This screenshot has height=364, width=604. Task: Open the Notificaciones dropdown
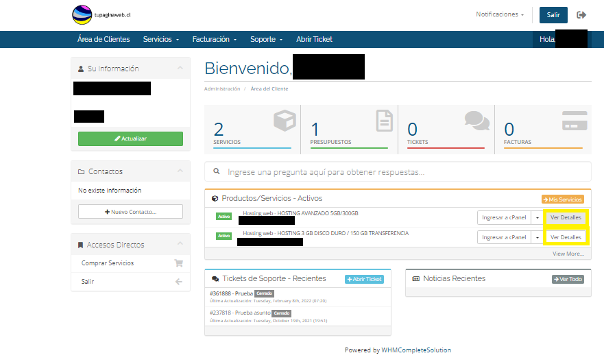(x=500, y=14)
